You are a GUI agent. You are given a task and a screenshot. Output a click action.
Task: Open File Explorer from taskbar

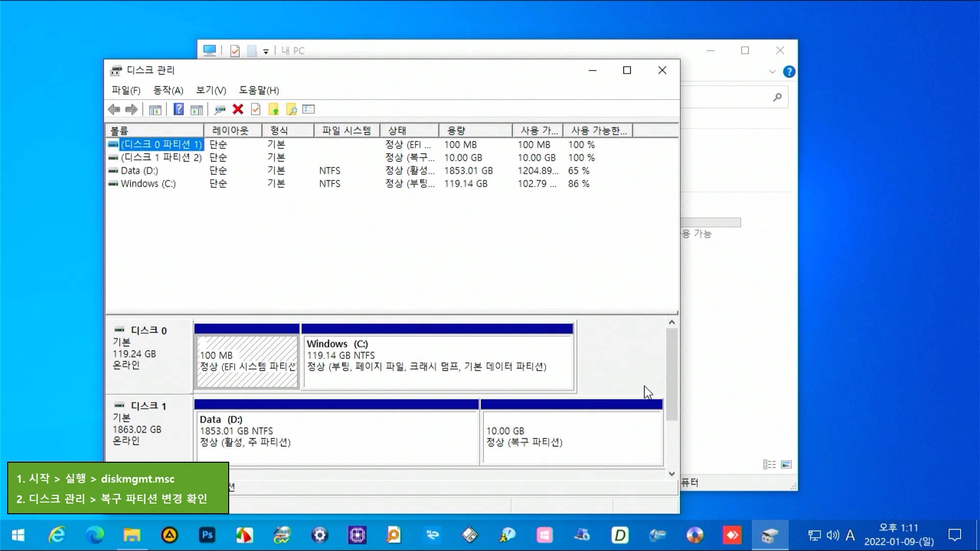(x=132, y=535)
